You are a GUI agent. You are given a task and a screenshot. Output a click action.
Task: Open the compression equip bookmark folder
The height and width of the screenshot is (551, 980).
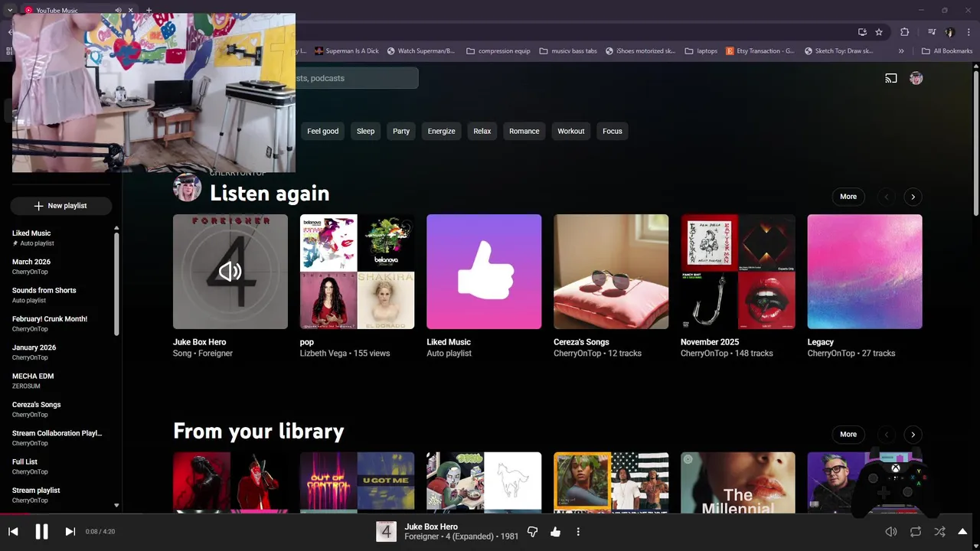pyautogui.click(x=498, y=51)
